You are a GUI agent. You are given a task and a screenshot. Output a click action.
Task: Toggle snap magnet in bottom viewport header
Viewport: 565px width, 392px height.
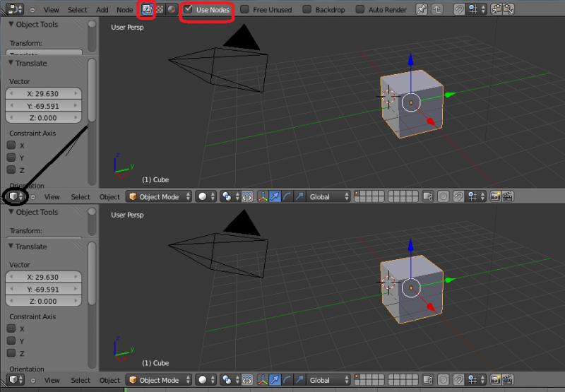[458, 380]
